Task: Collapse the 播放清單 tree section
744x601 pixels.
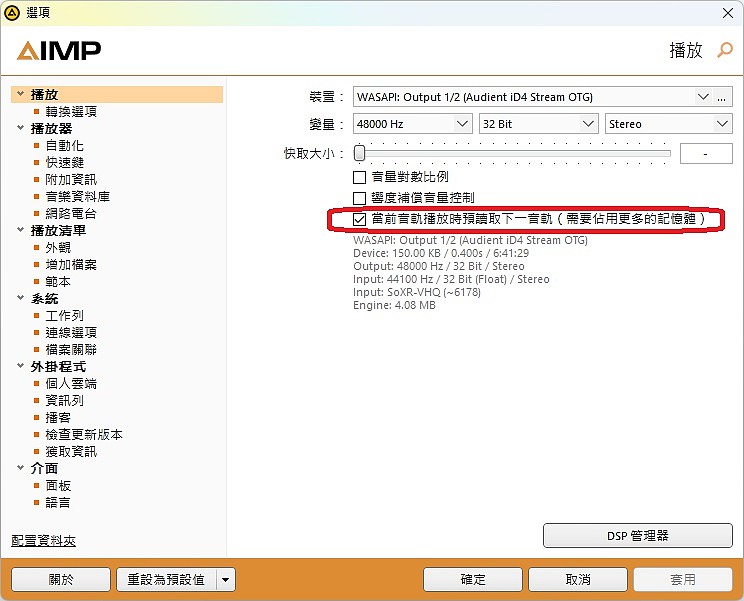Action: click(20, 230)
